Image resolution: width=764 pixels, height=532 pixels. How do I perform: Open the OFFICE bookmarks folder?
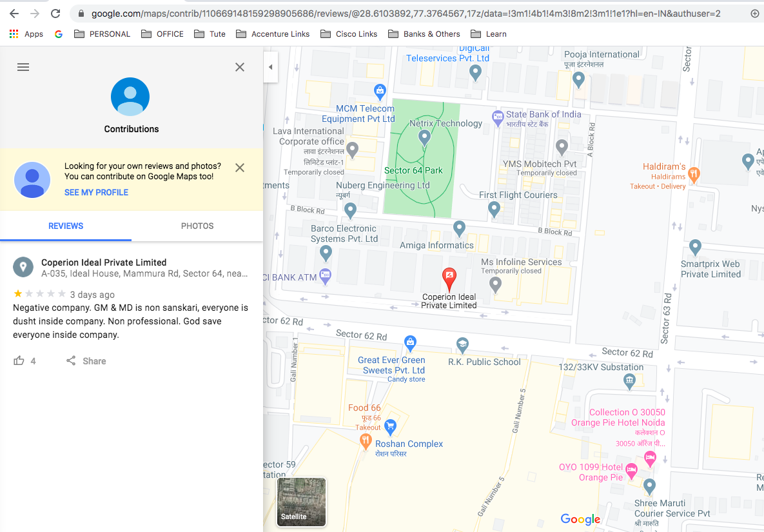point(162,34)
